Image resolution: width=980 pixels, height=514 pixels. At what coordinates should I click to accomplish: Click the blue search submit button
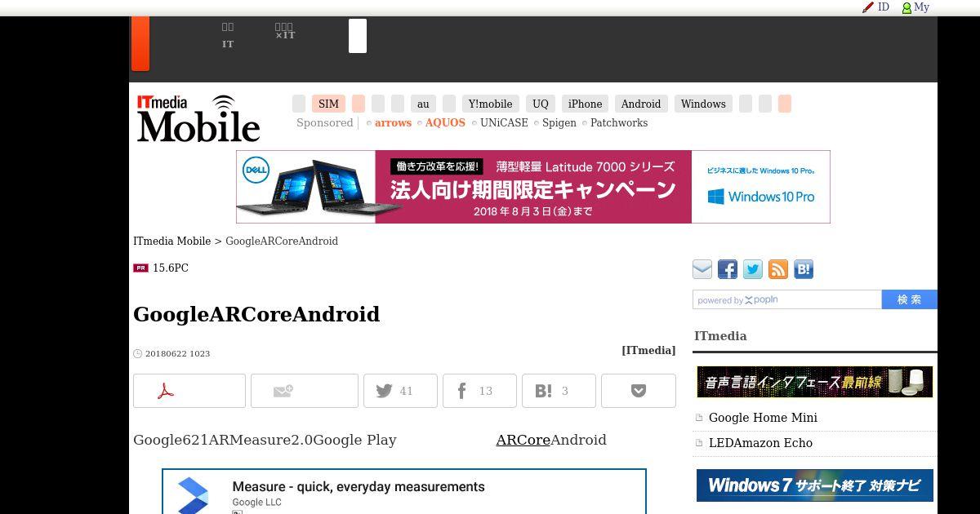click(910, 299)
